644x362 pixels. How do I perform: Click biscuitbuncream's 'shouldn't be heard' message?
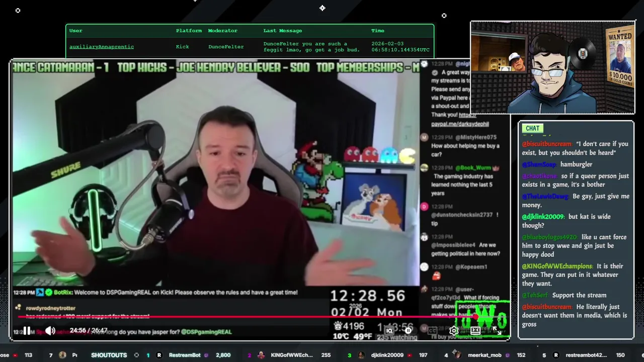click(x=575, y=148)
